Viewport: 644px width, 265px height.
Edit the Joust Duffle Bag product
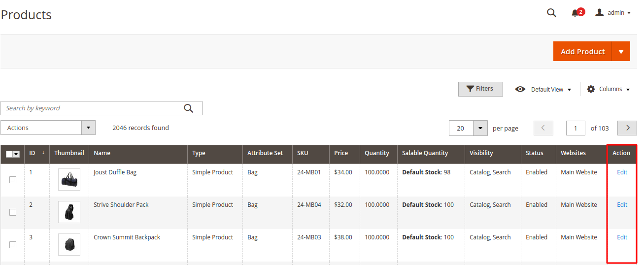click(x=622, y=172)
